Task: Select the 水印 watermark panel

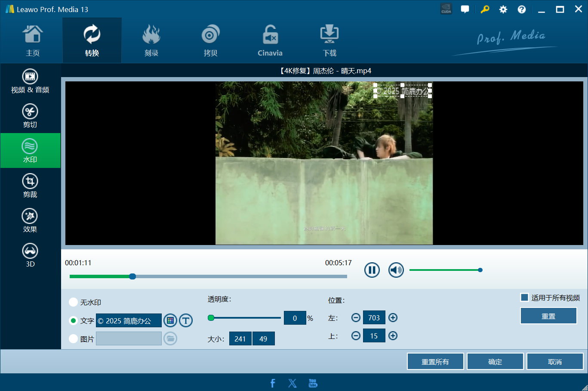Action: 30,151
